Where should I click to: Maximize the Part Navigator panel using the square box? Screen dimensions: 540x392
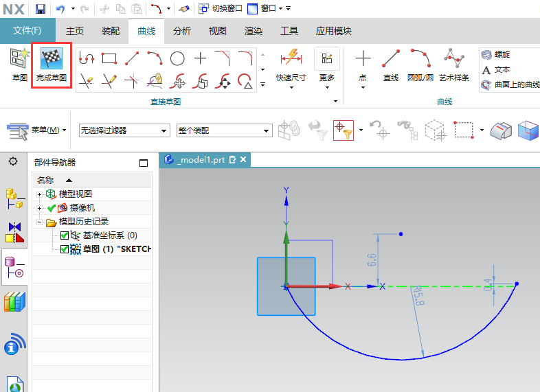pos(144,163)
